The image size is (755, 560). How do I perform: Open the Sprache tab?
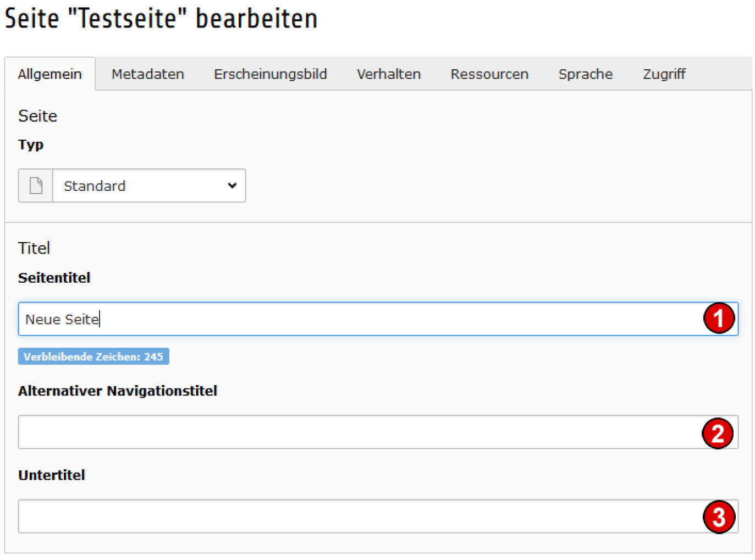click(585, 74)
